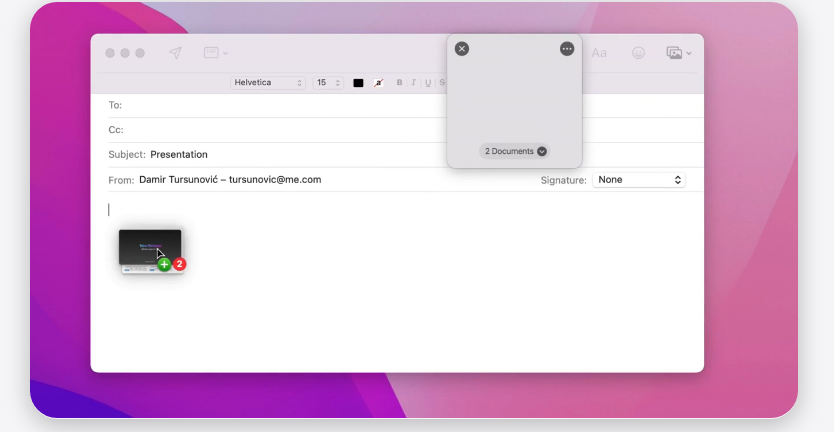834x432 pixels.
Task: Click the Send message paper plane icon
Action: [x=175, y=53]
